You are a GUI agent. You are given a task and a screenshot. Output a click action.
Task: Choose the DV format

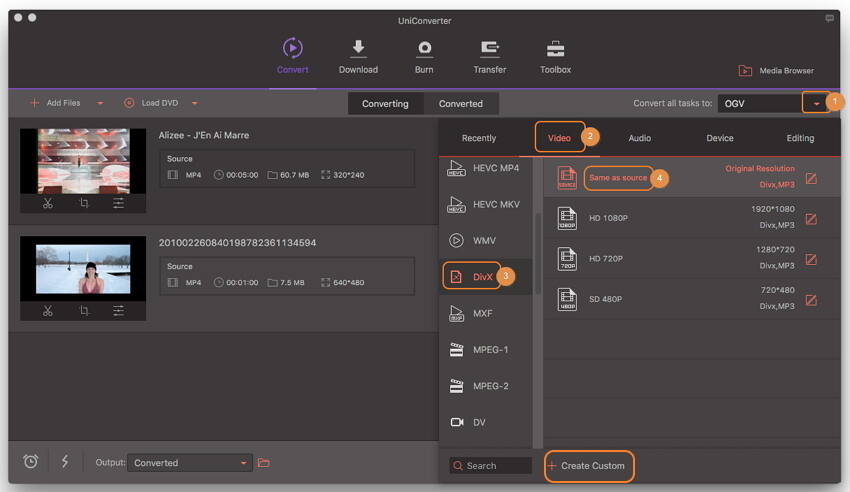485,422
